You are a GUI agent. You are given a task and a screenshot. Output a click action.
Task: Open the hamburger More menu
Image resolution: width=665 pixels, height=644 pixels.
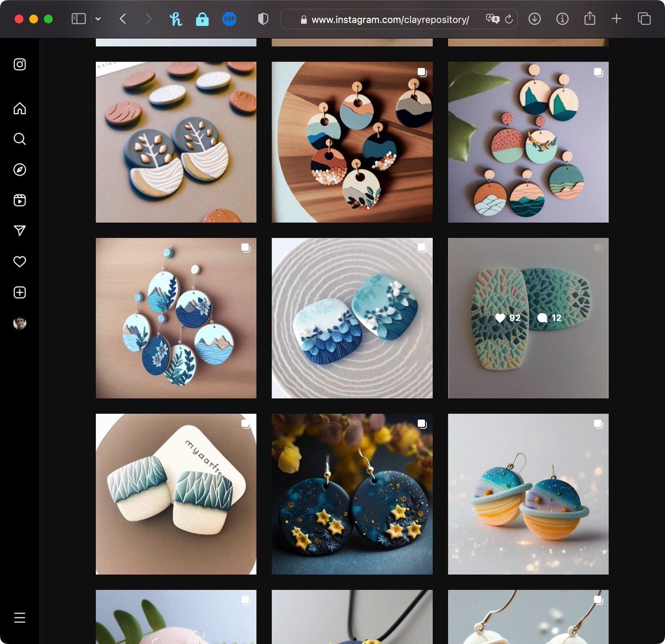coord(20,617)
